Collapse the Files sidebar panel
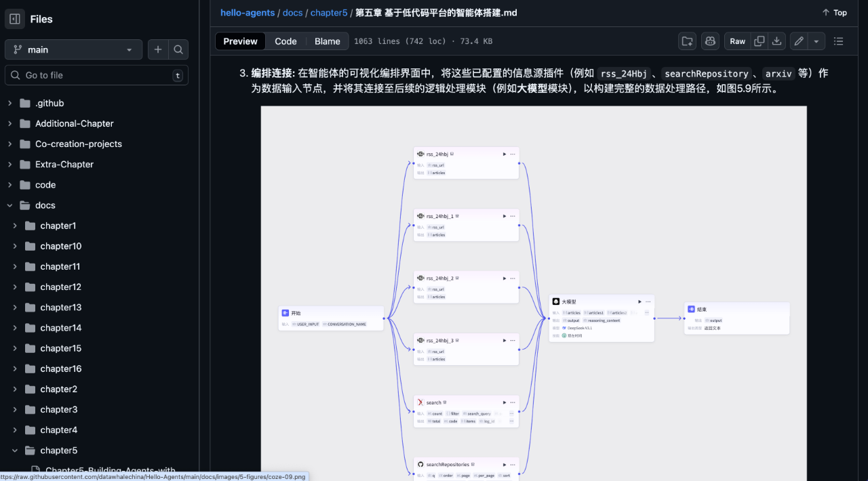The width and height of the screenshot is (868, 481). coord(14,18)
